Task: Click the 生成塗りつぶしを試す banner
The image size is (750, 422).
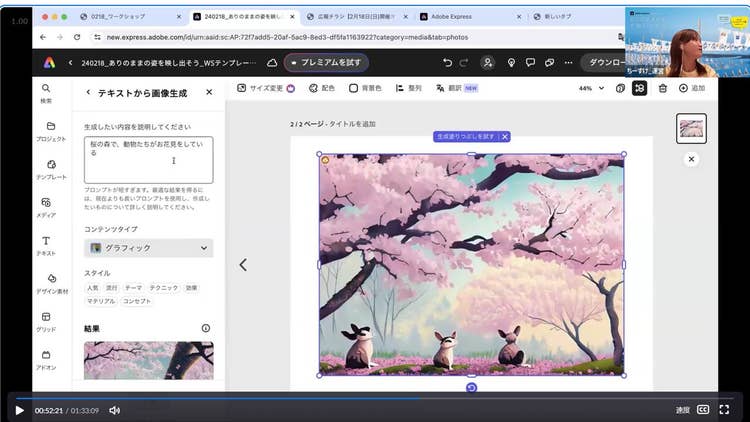Action: coord(465,137)
